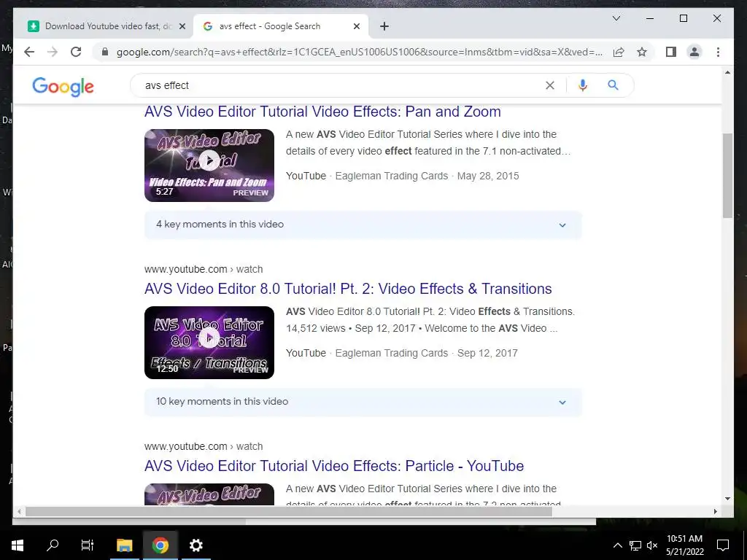
Task: Share this page via address bar icon
Action: (619, 52)
